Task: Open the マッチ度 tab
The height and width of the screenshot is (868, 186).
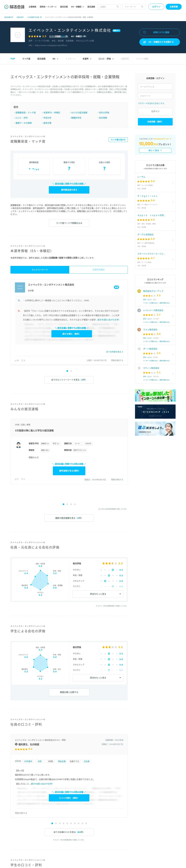Action: [x=26, y=59]
